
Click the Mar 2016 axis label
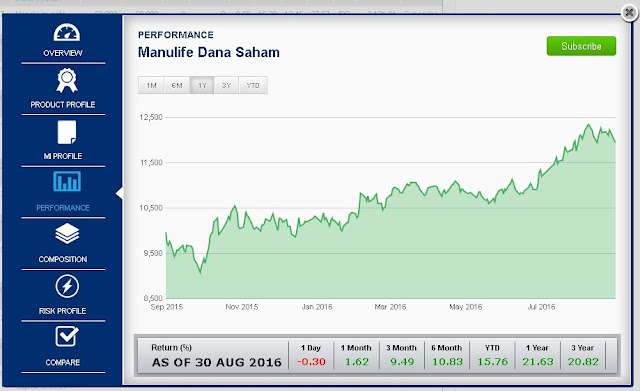[x=390, y=307]
